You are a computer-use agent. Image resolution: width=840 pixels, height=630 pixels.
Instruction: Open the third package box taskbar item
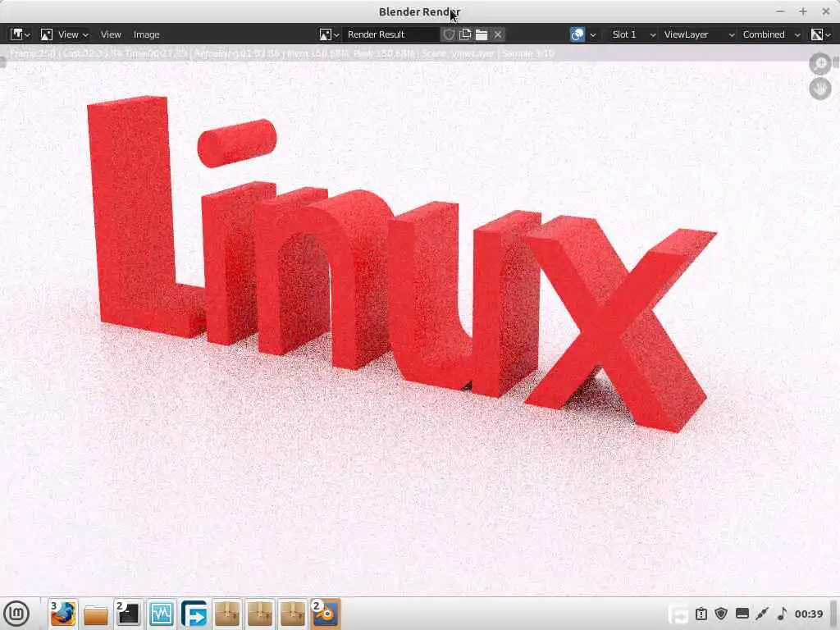[x=293, y=614]
